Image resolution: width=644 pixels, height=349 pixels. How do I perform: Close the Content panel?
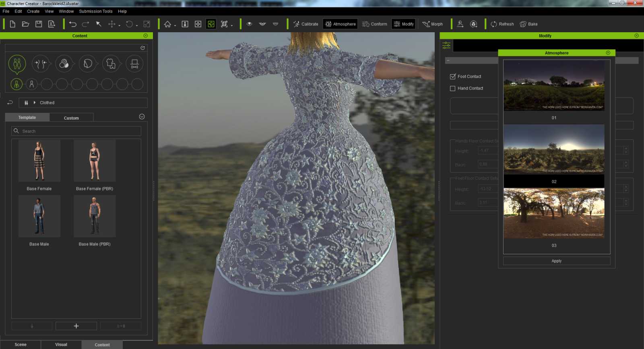[x=146, y=35]
